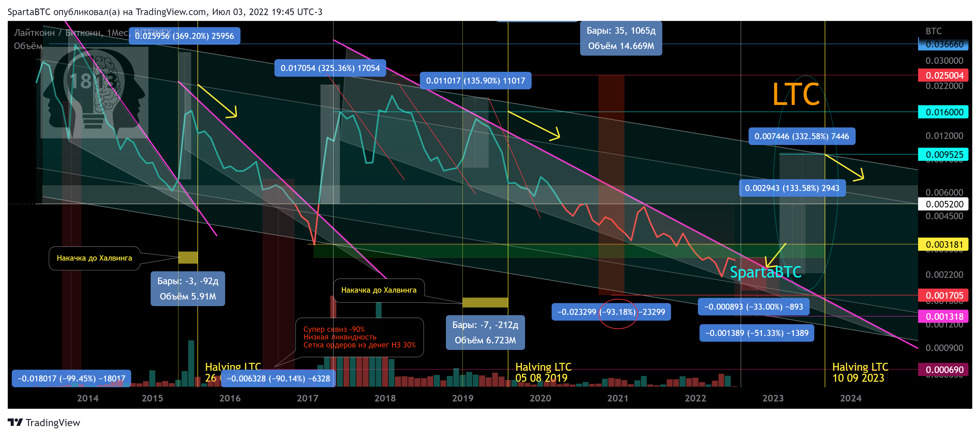This screenshot has height=436, width=980.
Task: Click price label 0.036660 on axis
Action: 944,44
